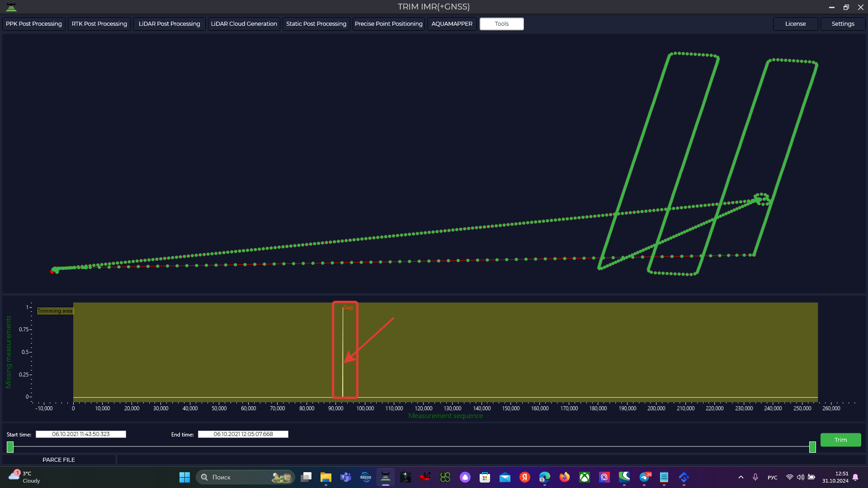Screen dimensions: 868x488
Task: Click the Start time input field
Action: point(81,434)
